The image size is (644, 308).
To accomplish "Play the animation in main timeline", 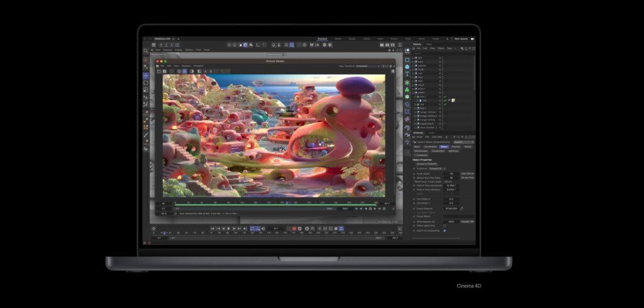I will click(x=229, y=229).
